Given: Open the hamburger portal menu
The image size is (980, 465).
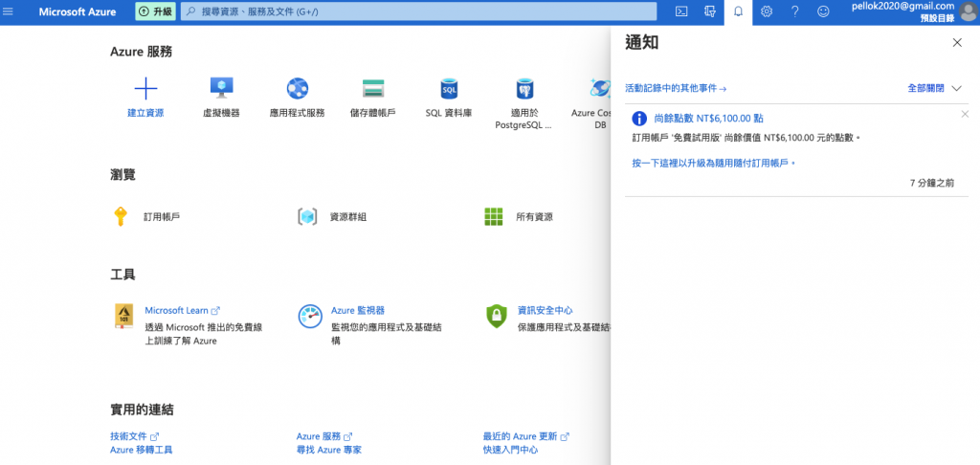Looking at the screenshot, I should pos(8,11).
